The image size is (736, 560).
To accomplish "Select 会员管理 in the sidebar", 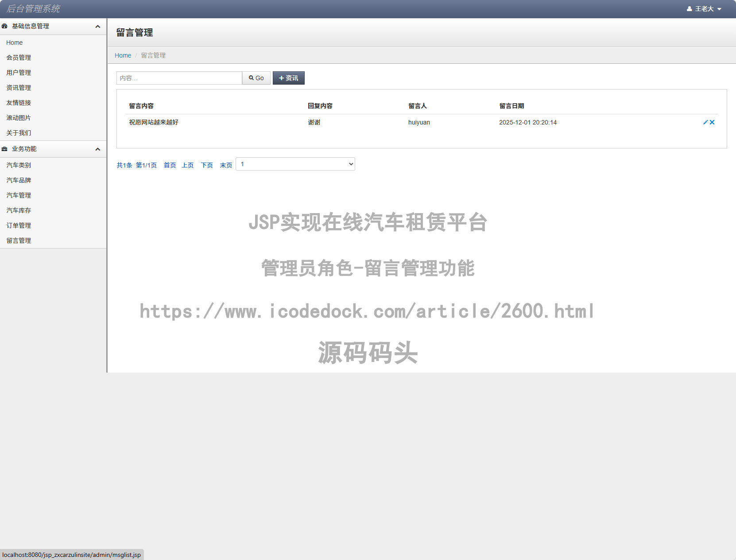I will (x=19, y=57).
